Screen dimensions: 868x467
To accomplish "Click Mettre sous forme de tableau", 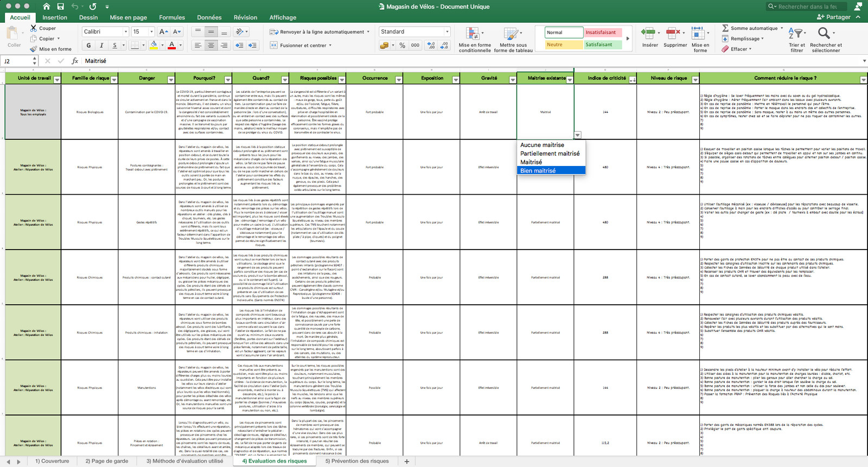I will tap(513, 39).
